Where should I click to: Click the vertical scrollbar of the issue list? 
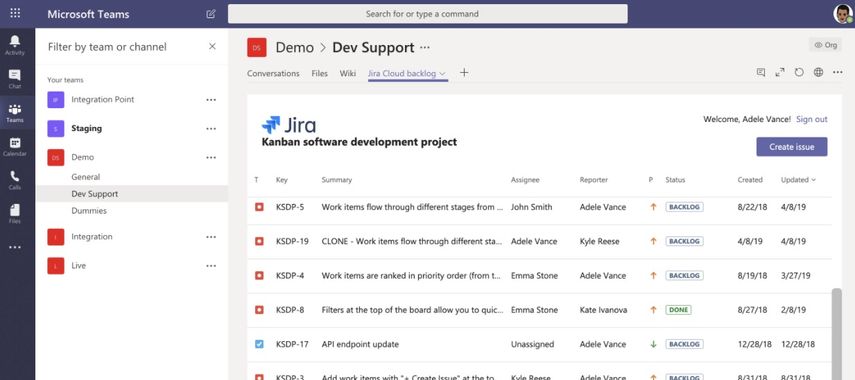click(x=836, y=334)
